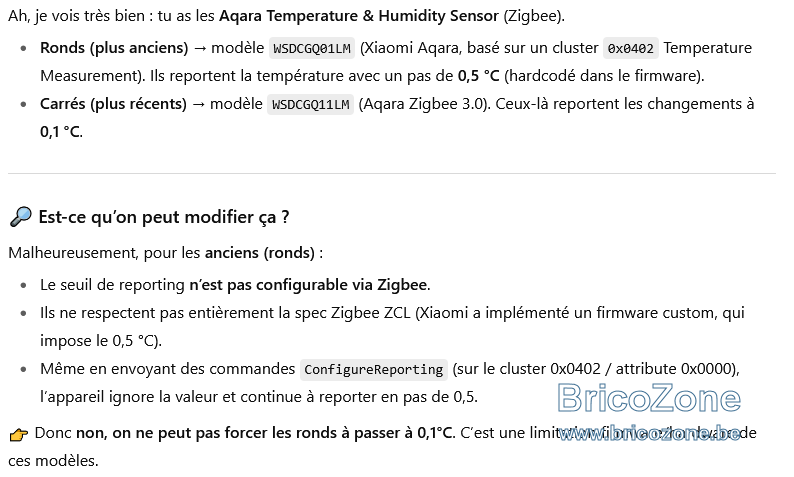The width and height of the screenshot is (794, 477).
Task: Click the ConfigureReporting code snippet
Action: (x=374, y=370)
